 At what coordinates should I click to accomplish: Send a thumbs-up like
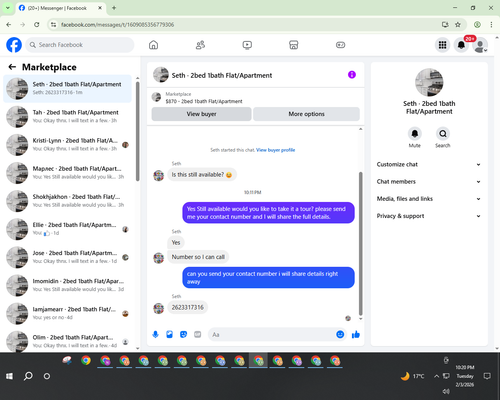pyautogui.click(x=356, y=334)
